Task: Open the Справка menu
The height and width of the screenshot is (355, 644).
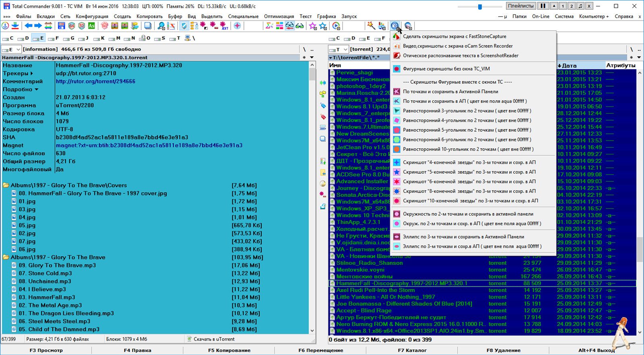Action: point(624,17)
